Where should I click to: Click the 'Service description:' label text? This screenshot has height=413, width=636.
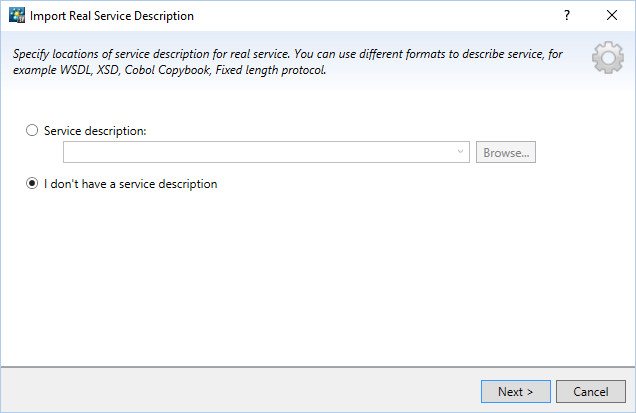tap(96, 131)
